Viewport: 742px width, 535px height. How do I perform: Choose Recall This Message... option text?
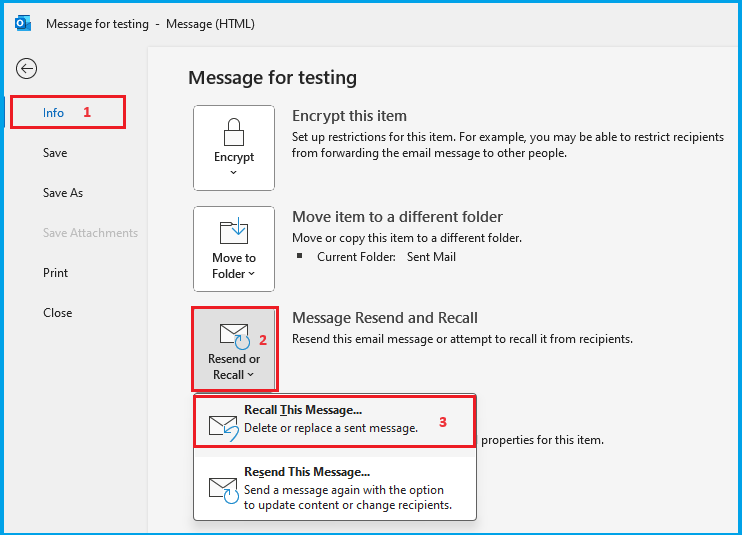click(x=303, y=410)
